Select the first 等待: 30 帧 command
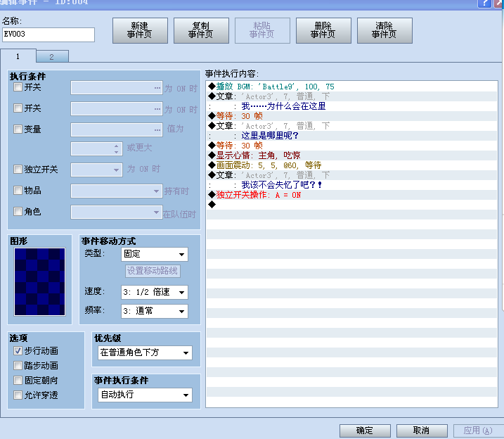Image resolution: width=504 pixels, height=439 pixels. click(351, 116)
